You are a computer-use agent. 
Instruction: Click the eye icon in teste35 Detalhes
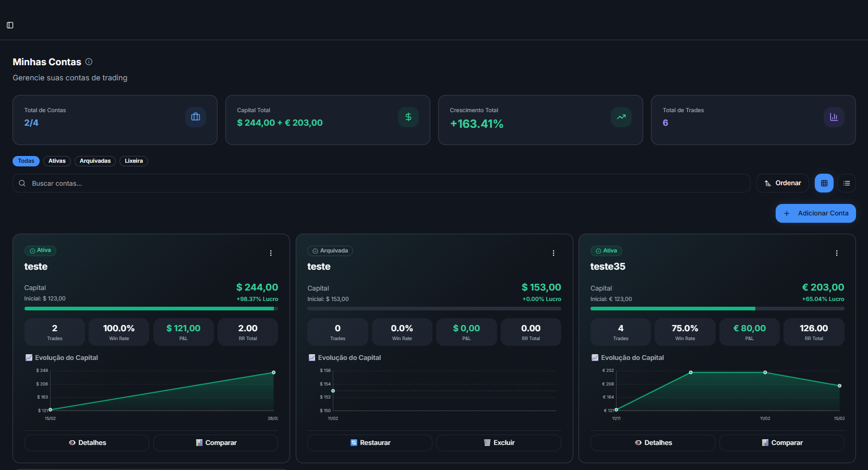click(638, 443)
